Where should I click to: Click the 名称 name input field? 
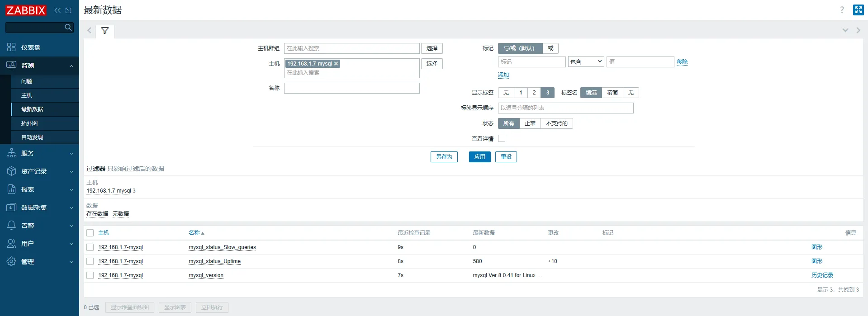[x=352, y=88]
